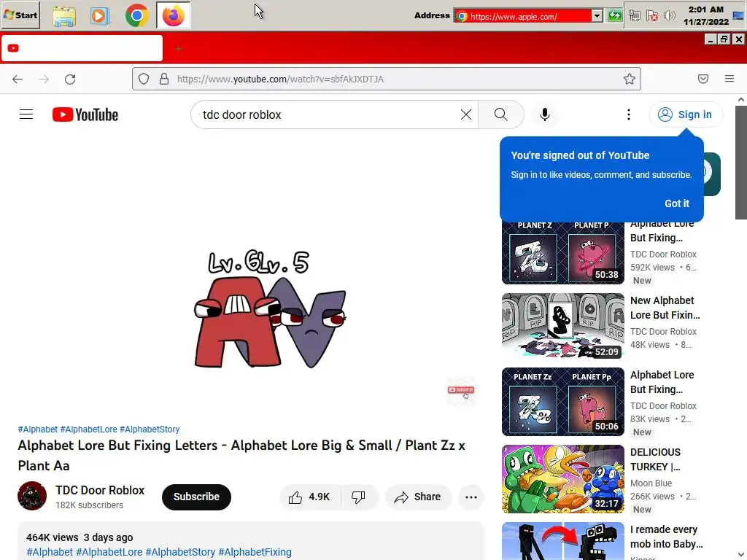Share this video
The height and width of the screenshot is (560, 747).
click(418, 497)
